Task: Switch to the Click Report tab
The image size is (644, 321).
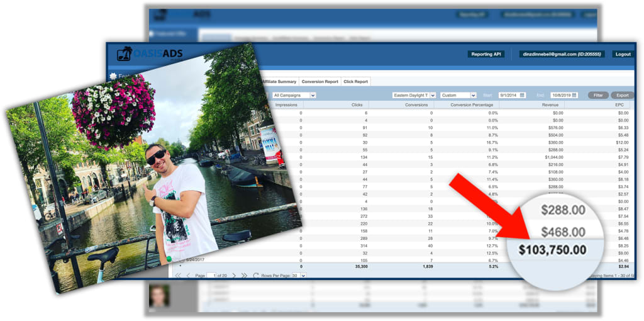Action: pyautogui.click(x=356, y=81)
